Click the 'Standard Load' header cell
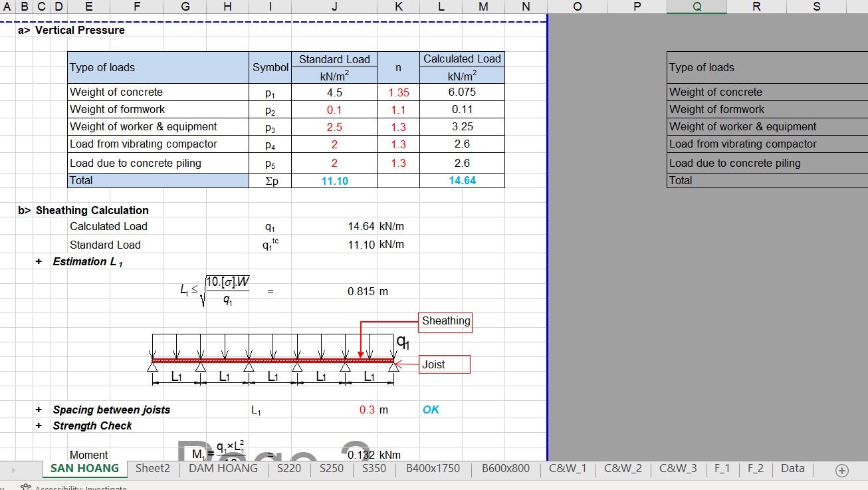The width and height of the screenshot is (868, 490). [x=334, y=59]
